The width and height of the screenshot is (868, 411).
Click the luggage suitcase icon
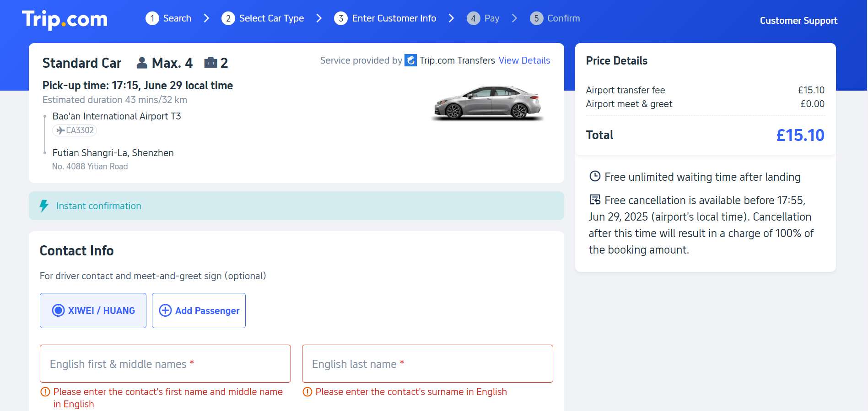click(x=210, y=63)
